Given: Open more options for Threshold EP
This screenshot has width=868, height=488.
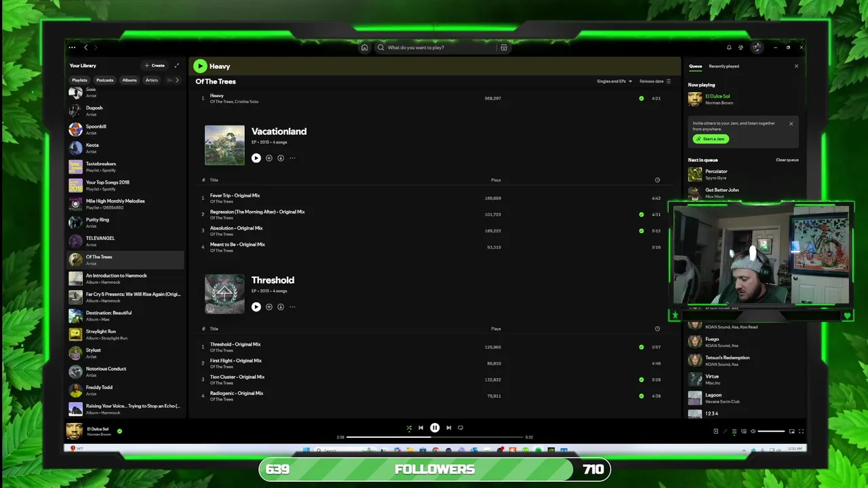Looking at the screenshot, I should coord(292,307).
